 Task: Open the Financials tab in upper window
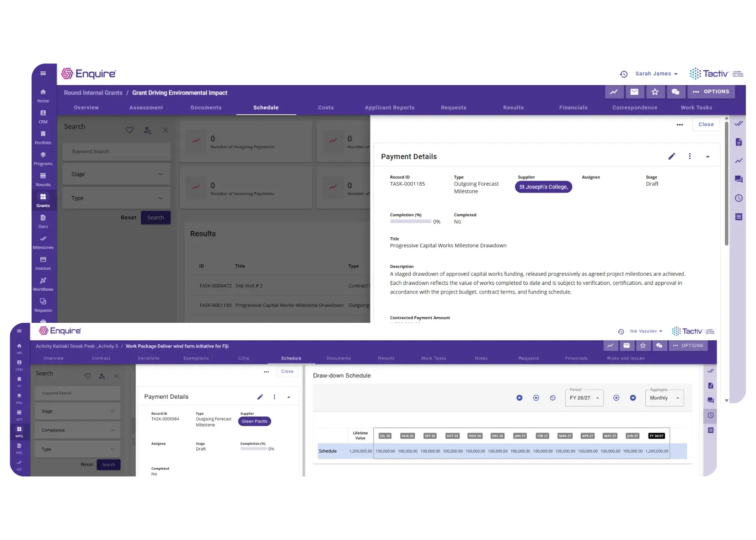click(x=573, y=108)
